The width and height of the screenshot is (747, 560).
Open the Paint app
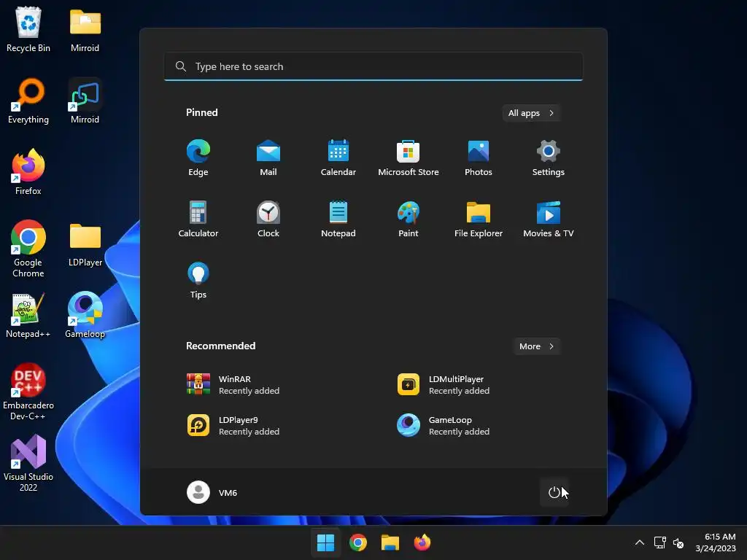tap(409, 219)
